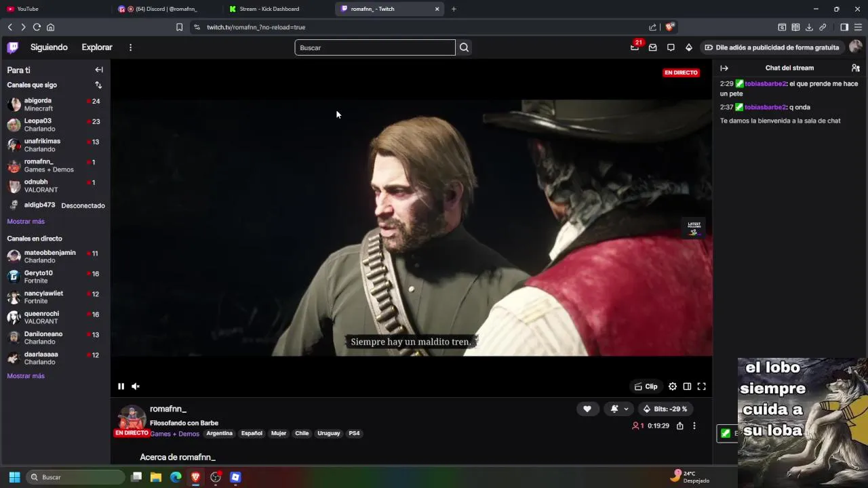Open the browser hamburger menu

coord(859,27)
